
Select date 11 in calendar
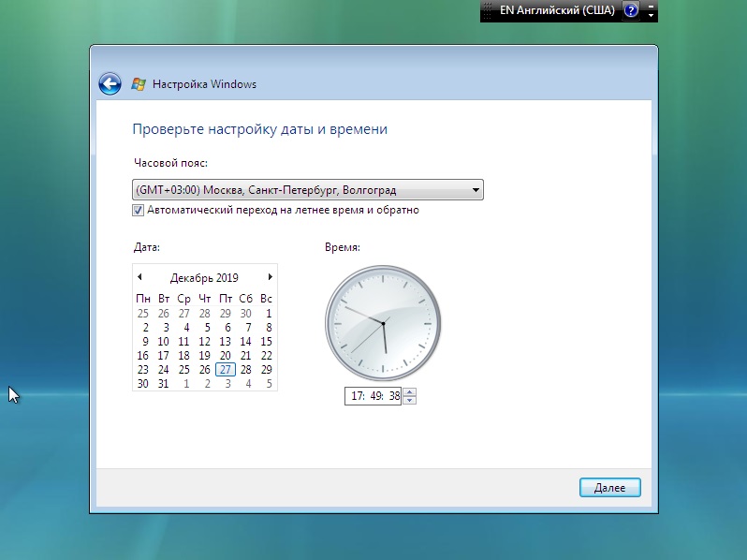tap(183, 341)
